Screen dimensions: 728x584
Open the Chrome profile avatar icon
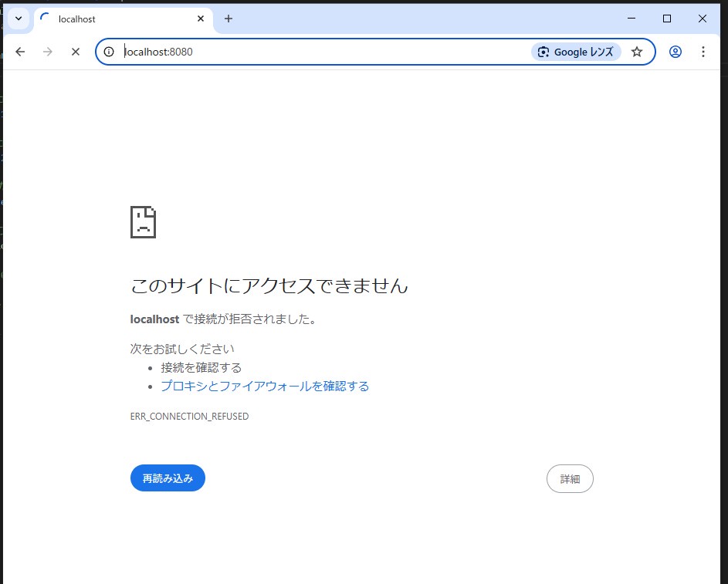(676, 51)
